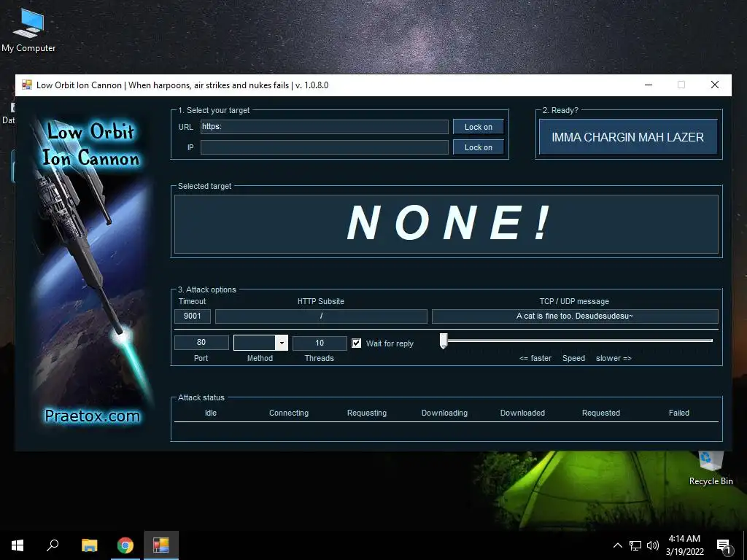747x560 pixels.
Task: Open the volume tray icon
Action: click(653, 545)
